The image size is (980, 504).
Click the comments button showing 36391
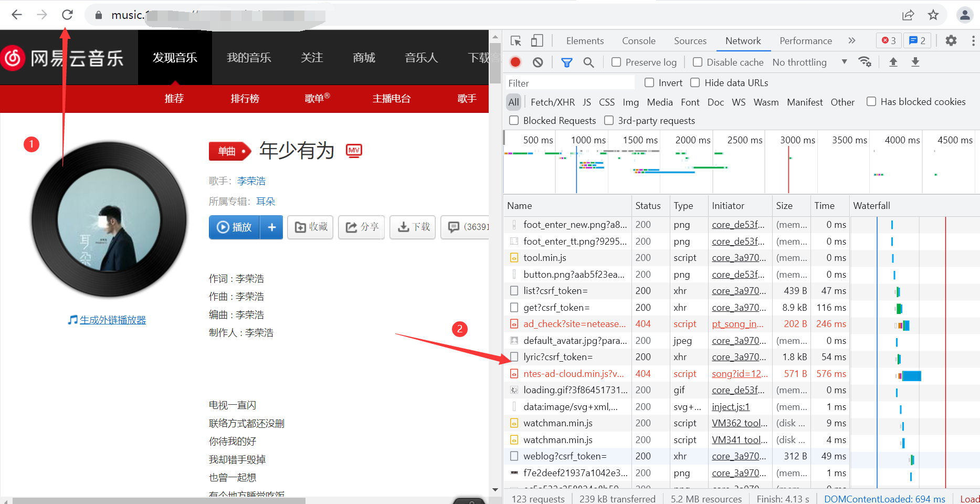pyautogui.click(x=465, y=227)
